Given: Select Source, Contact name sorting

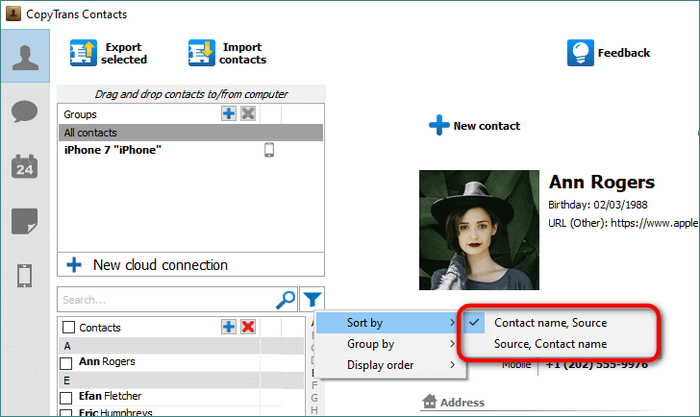Looking at the screenshot, I should (x=550, y=344).
